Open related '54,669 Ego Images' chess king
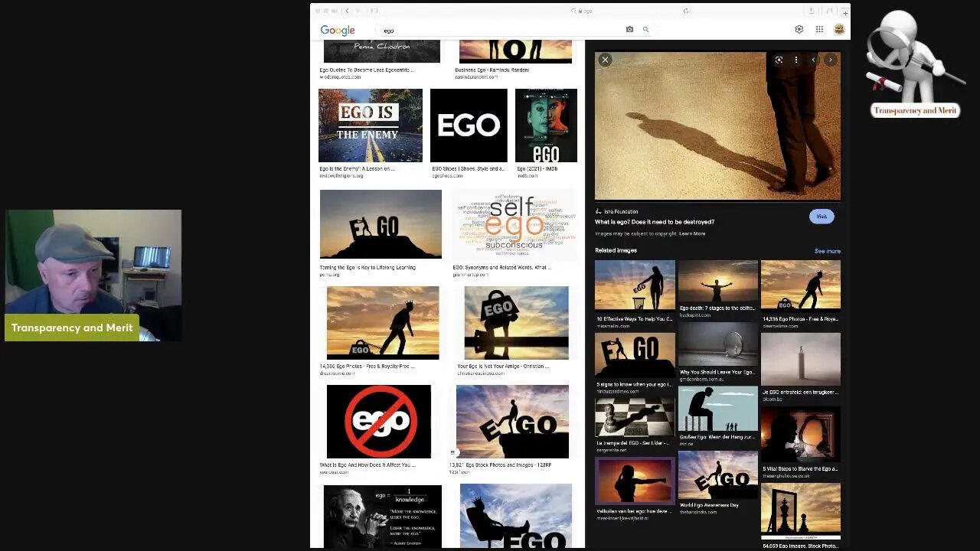The width and height of the screenshot is (980, 551). 801,511
